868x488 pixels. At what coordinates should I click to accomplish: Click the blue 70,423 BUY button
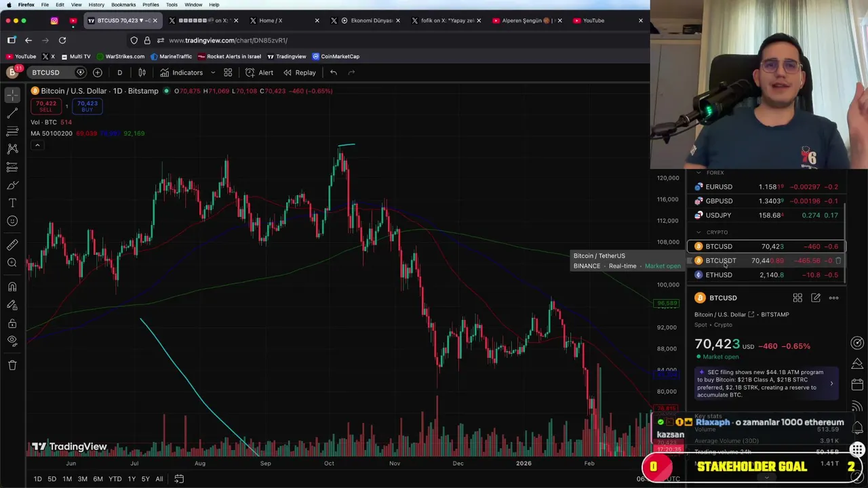pyautogui.click(x=87, y=106)
